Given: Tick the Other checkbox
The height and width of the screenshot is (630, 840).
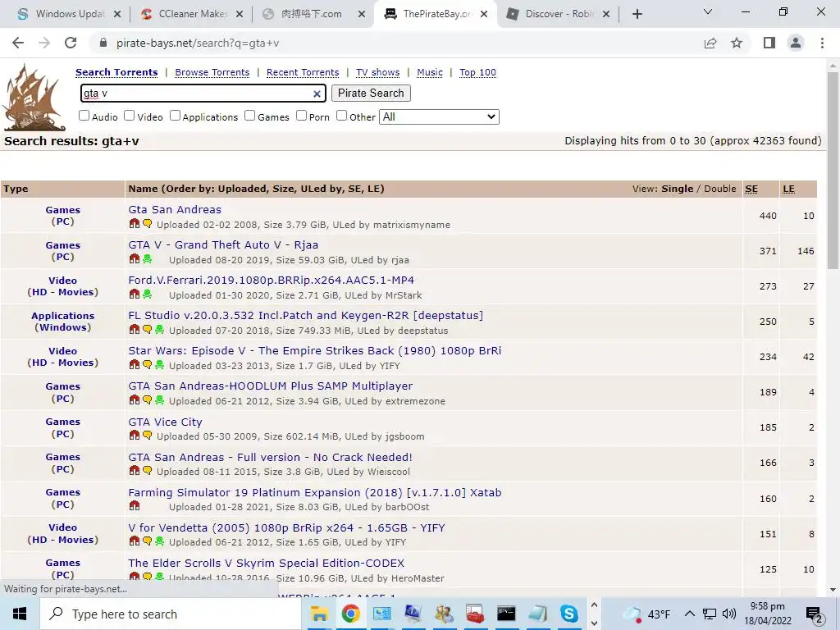Looking at the screenshot, I should pos(341,116).
